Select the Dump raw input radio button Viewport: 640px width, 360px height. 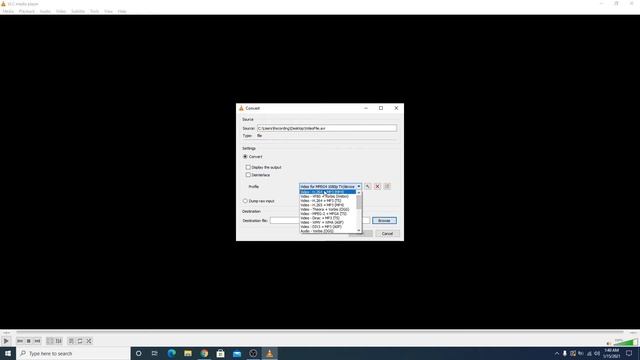coord(245,201)
